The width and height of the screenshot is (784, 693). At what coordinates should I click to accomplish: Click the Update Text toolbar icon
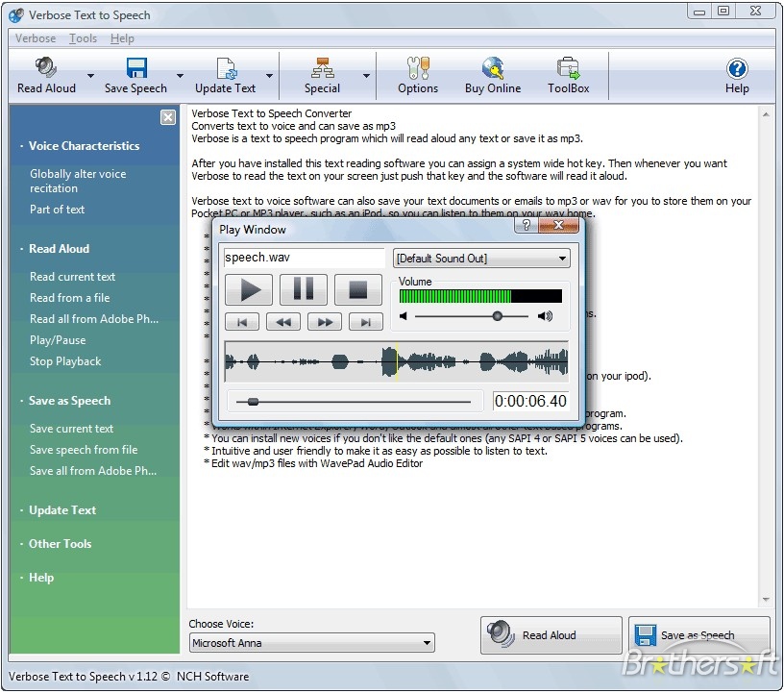click(x=226, y=68)
